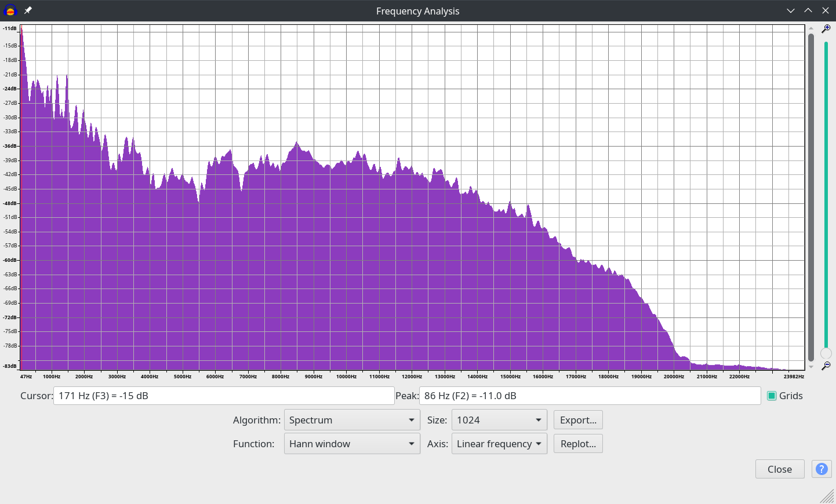The image size is (836, 504).
Task: Click the zoom slider round knob
Action: (826, 353)
